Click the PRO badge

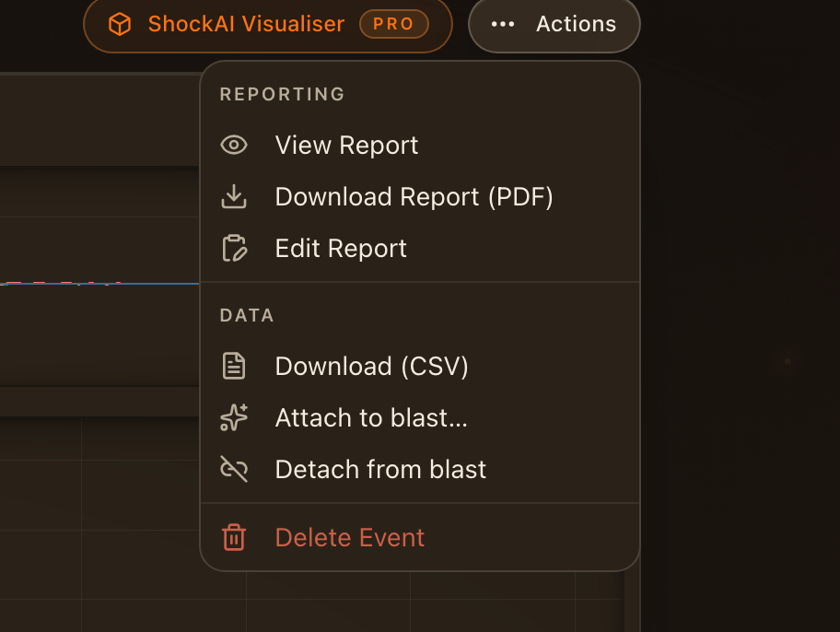[394, 24]
